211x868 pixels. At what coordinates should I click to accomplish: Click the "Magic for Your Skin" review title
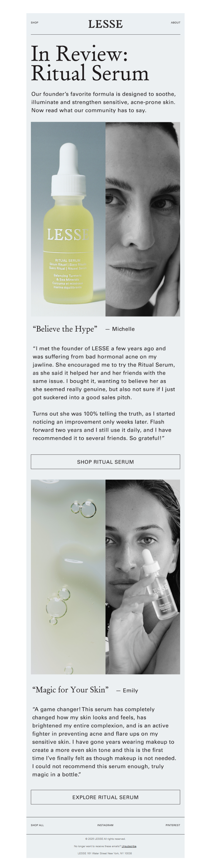70,690
